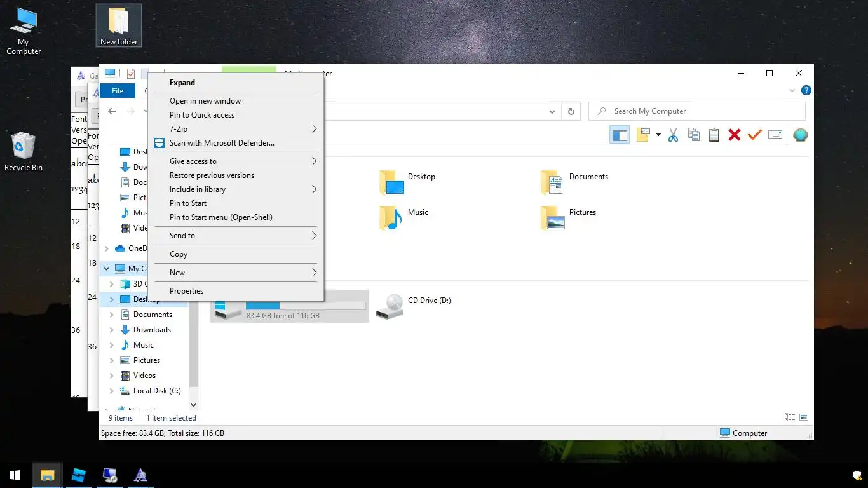The width and height of the screenshot is (868, 488).
Task: Open the address bar history dropdown
Action: (552, 111)
